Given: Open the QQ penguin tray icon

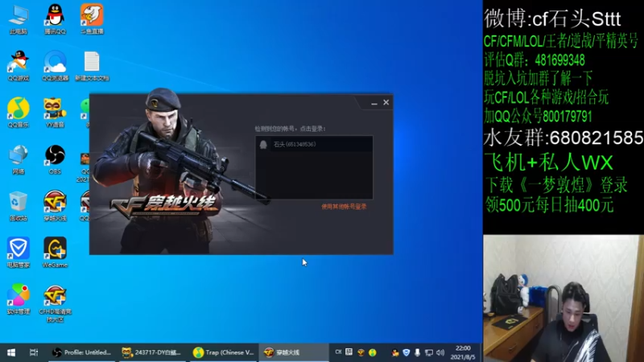Looking at the screenshot, I should point(395,352).
